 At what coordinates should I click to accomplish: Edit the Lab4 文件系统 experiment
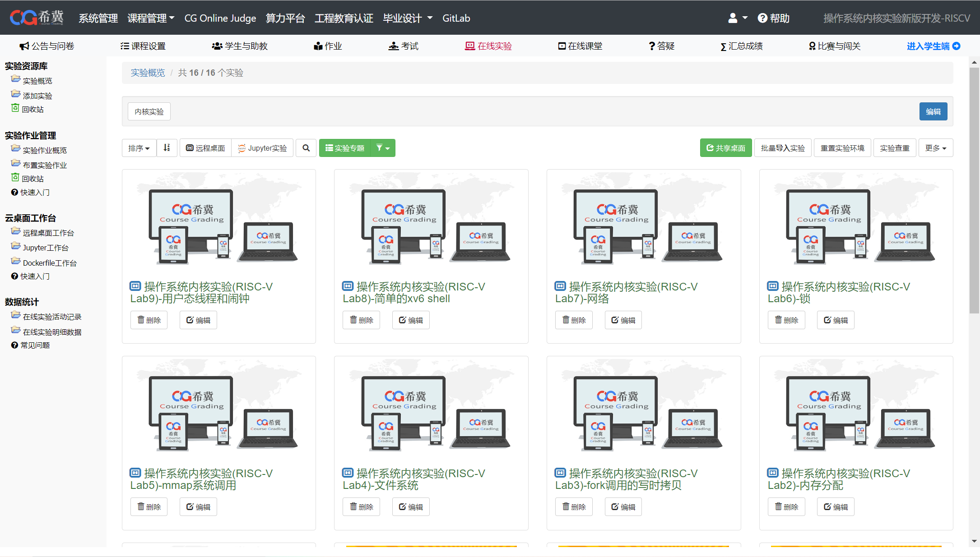pyautogui.click(x=411, y=507)
